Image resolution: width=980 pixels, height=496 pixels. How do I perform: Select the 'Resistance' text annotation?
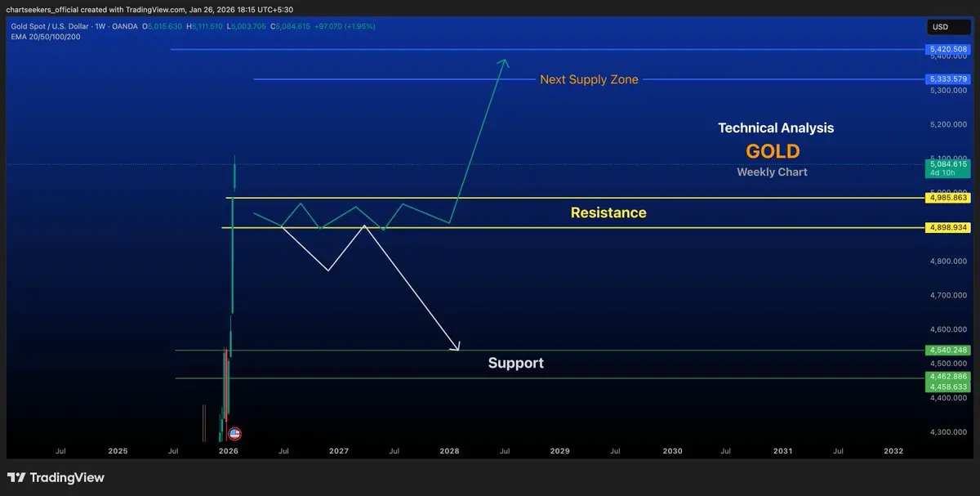coord(608,212)
